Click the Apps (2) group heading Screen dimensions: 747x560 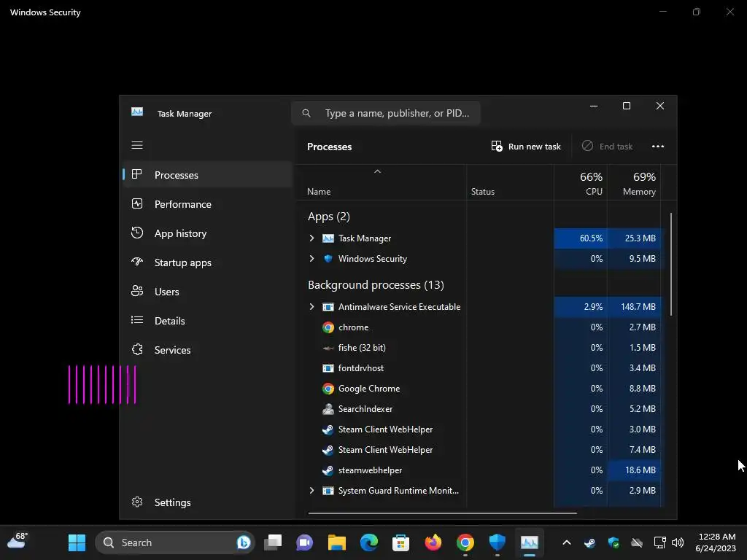coord(329,217)
